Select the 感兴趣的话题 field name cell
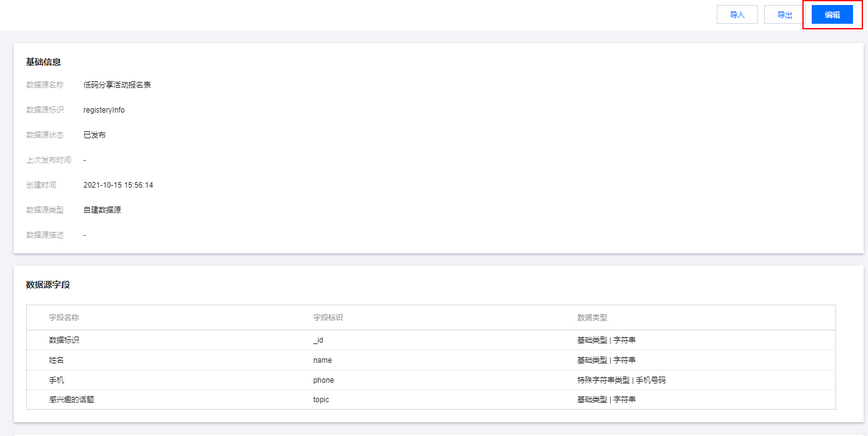This screenshot has height=436, width=868. click(x=72, y=400)
